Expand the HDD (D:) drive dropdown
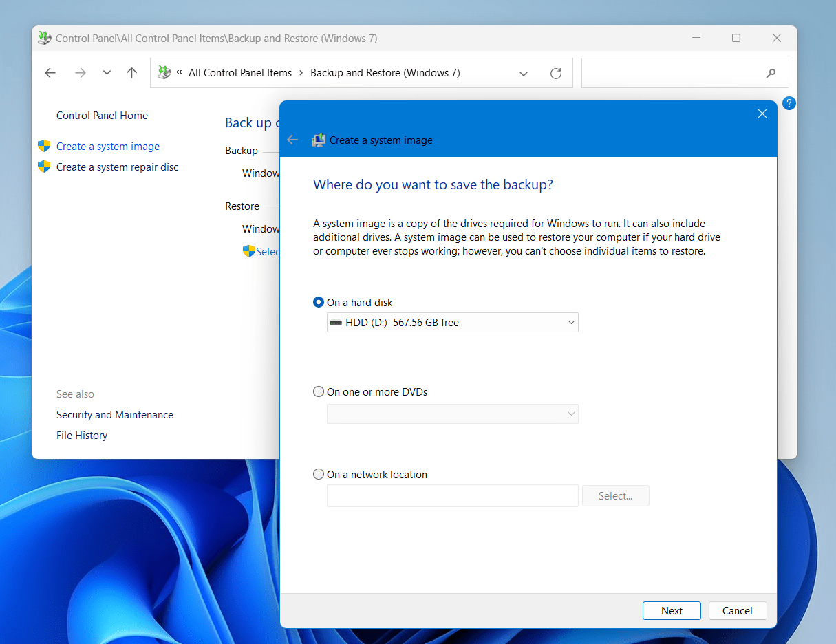Viewport: 836px width, 644px height. pyautogui.click(x=452, y=323)
